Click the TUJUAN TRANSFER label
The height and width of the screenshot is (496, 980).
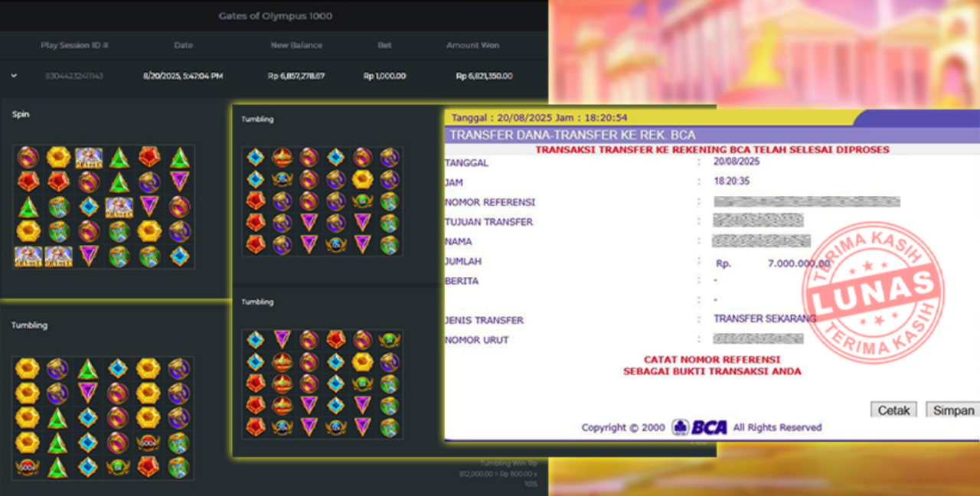[x=488, y=222]
